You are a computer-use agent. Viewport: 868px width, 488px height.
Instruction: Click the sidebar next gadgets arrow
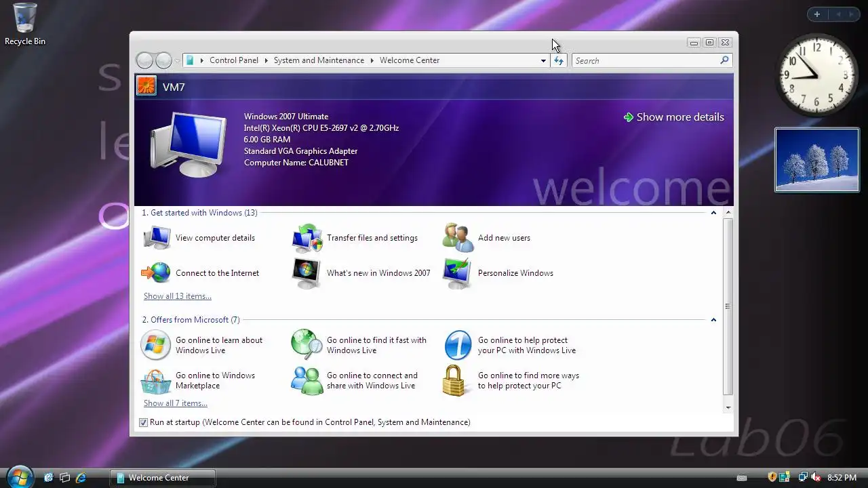pyautogui.click(x=851, y=14)
